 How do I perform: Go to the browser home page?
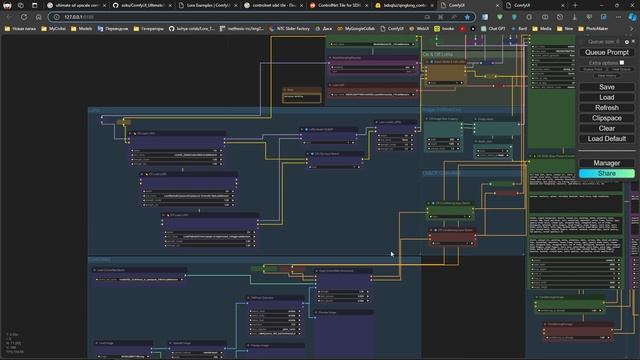tap(38, 17)
